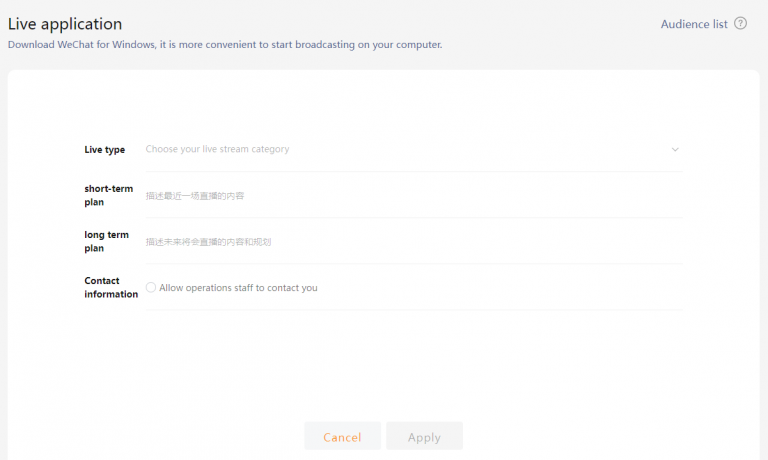Click the Chinese placeholder in short-term plan
This screenshot has height=460, width=768.
[x=195, y=196]
